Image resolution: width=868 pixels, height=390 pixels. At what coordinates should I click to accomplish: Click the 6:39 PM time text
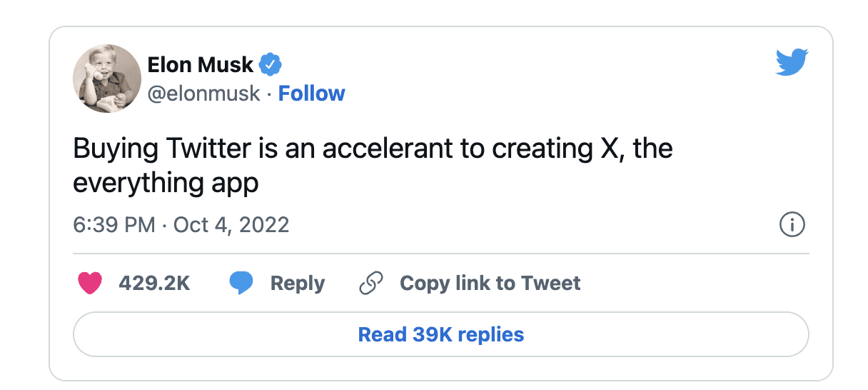point(114,225)
